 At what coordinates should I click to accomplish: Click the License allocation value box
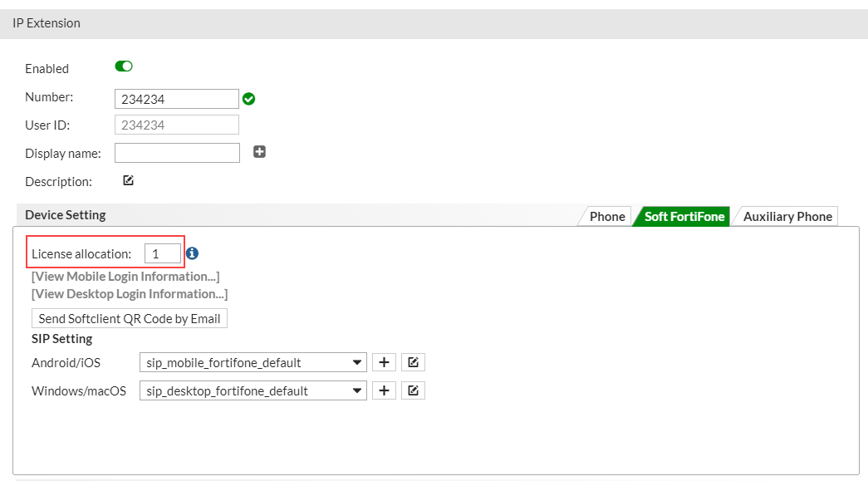coord(163,253)
